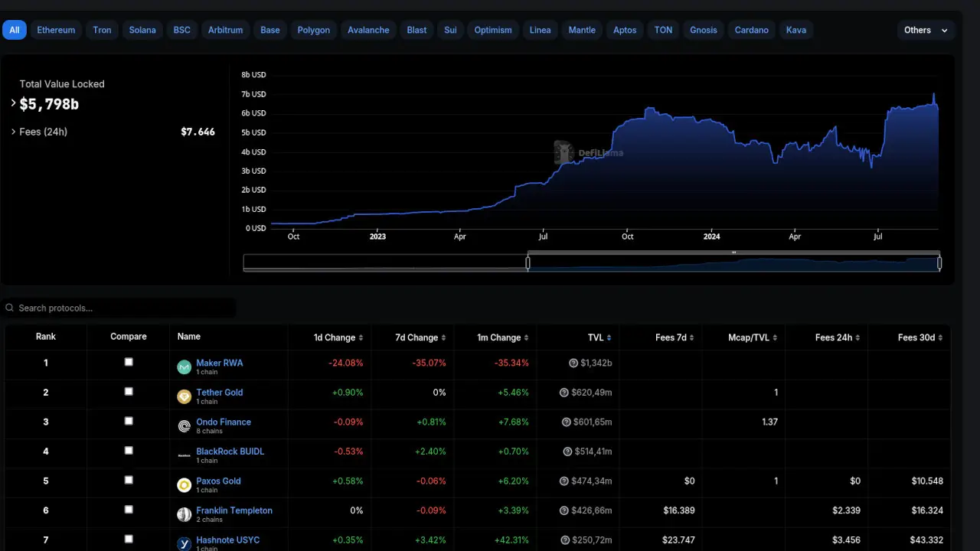
Task: Filter by Solana chain
Action: 142,30
